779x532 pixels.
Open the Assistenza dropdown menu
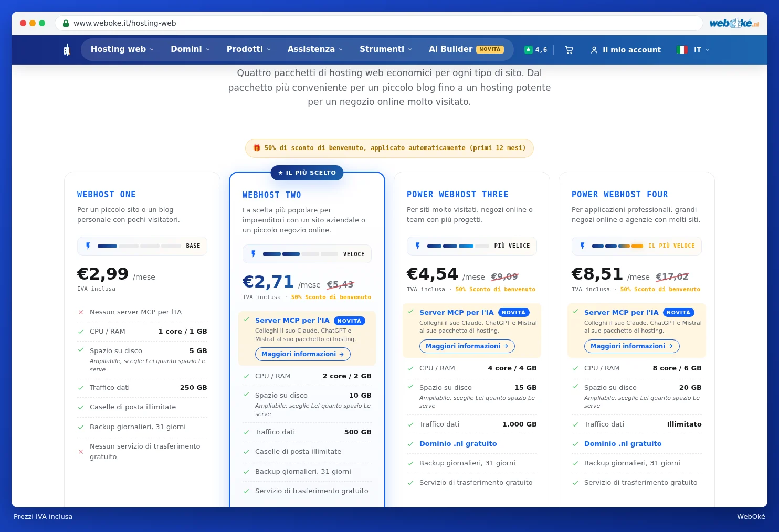pos(315,49)
